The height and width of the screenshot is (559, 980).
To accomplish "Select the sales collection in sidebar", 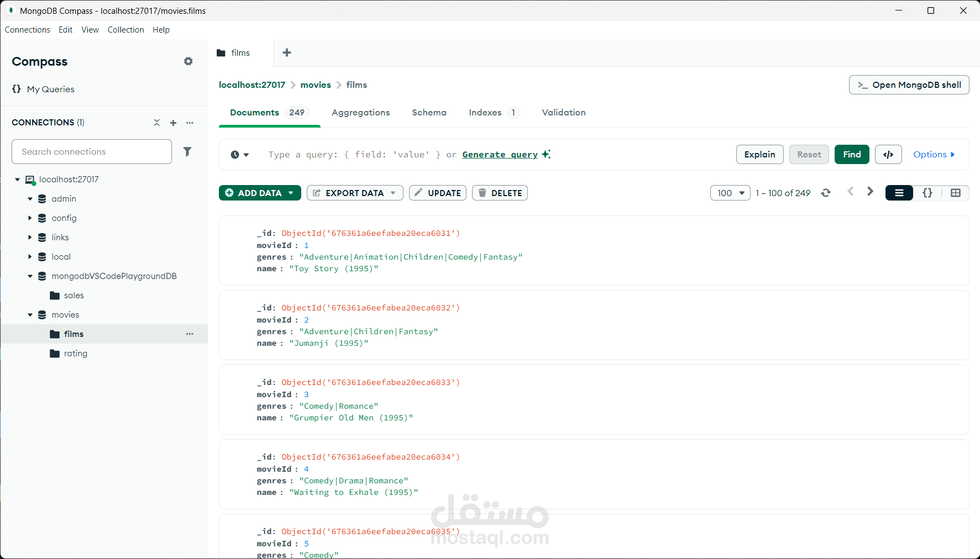I will point(74,296).
